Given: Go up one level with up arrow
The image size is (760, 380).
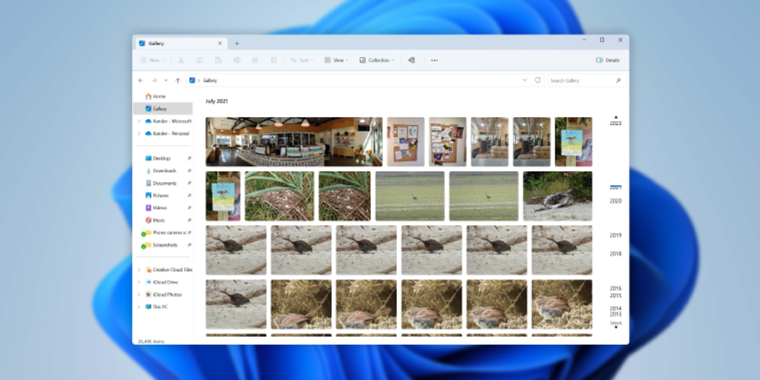Looking at the screenshot, I should tap(178, 80).
